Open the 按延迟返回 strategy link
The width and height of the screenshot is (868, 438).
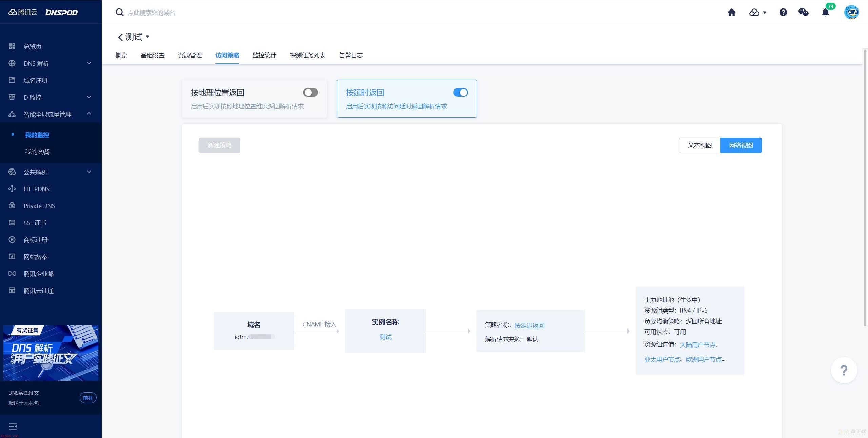tap(529, 325)
